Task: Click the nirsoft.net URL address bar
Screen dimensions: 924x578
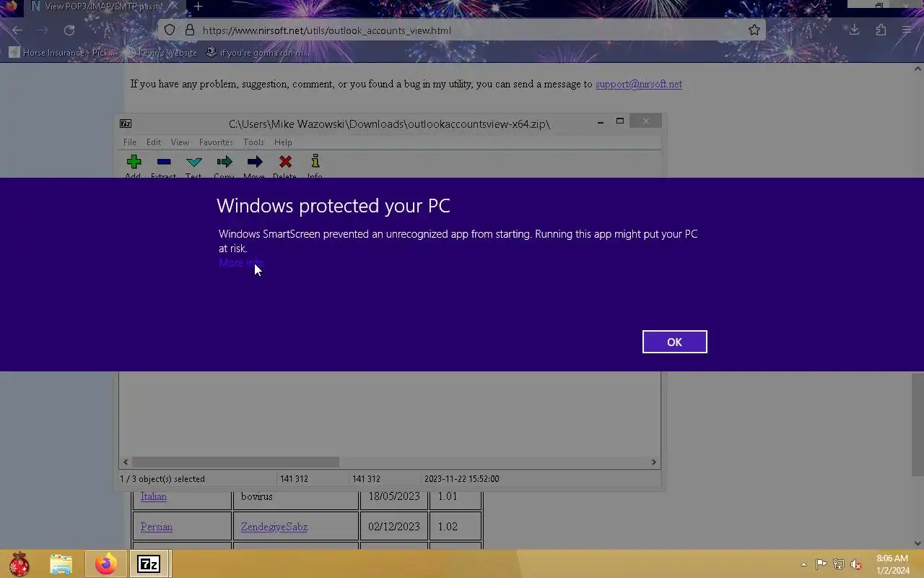Action: point(462,30)
